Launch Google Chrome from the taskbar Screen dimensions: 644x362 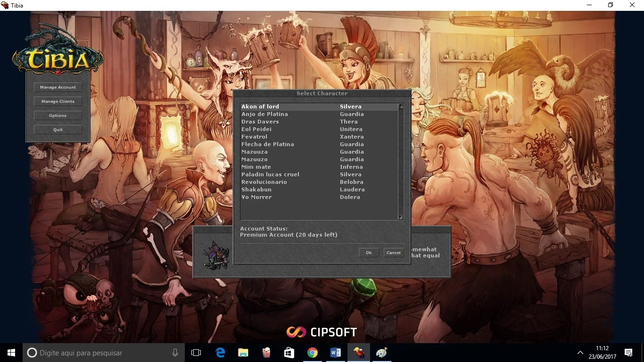(x=312, y=353)
